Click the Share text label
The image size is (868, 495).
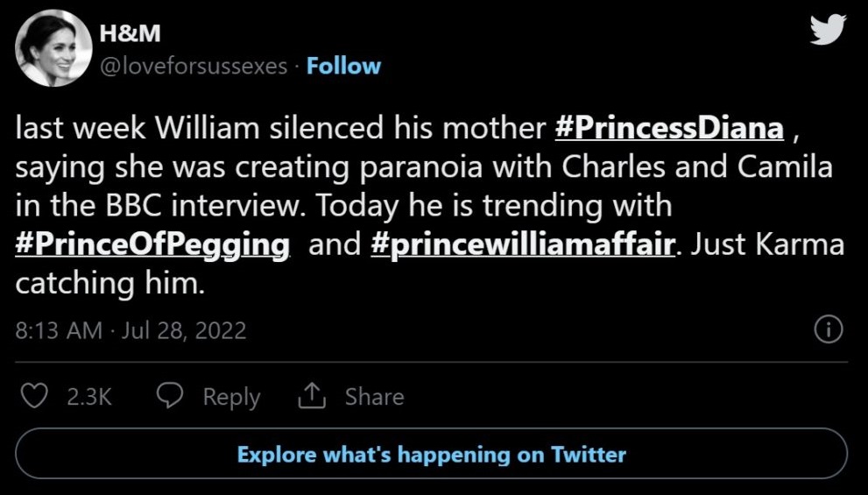374,397
